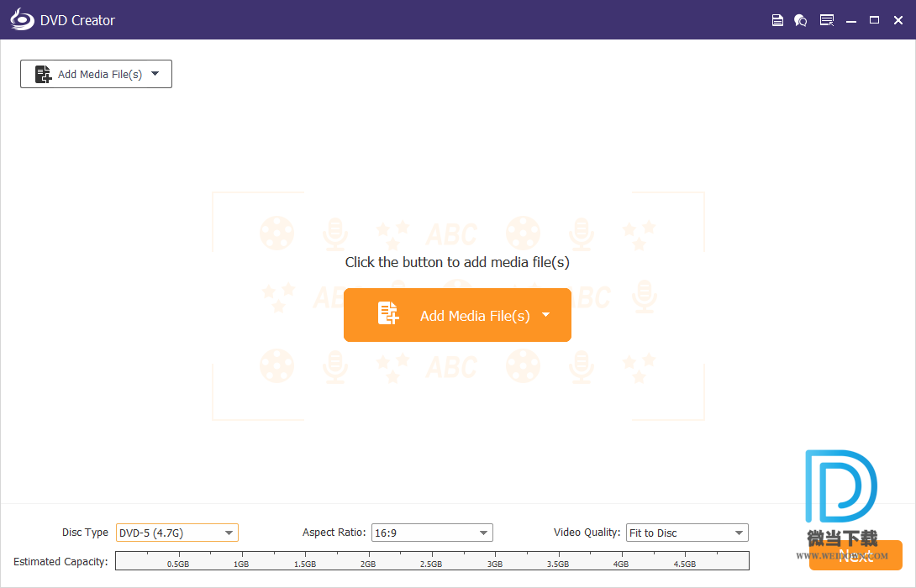
Task: Click the Estimated Capacity label
Action: [61, 562]
